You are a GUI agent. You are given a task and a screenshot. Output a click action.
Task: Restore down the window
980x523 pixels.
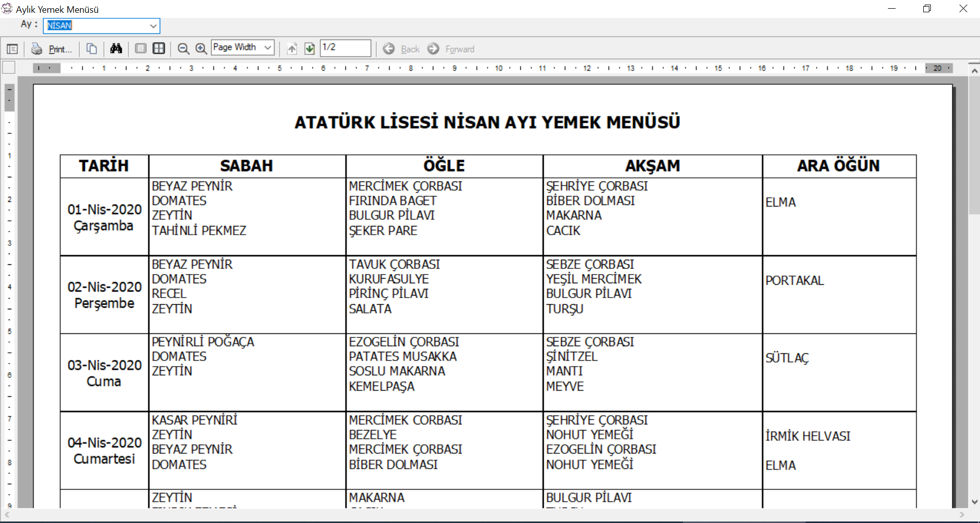[x=927, y=9]
